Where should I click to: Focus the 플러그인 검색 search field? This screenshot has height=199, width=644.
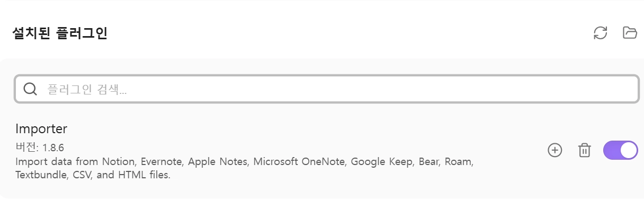coord(327,89)
